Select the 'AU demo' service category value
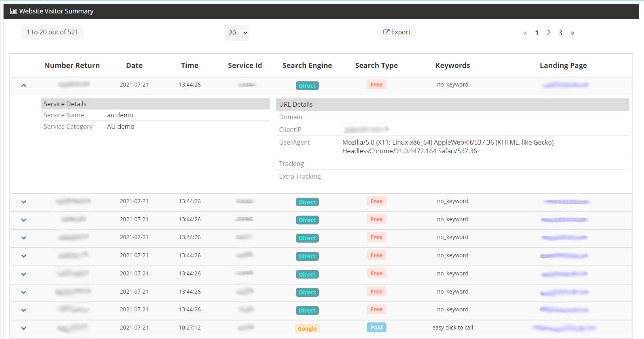The height and width of the screenshot is (339, 644). [121, 126]
